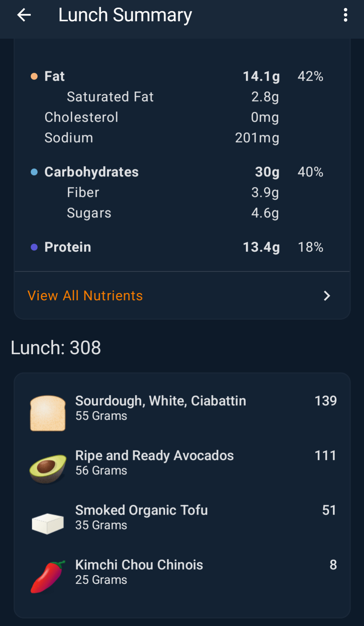Tap the back arrow icon
364x626 pixels.
(x=24, y=15)
